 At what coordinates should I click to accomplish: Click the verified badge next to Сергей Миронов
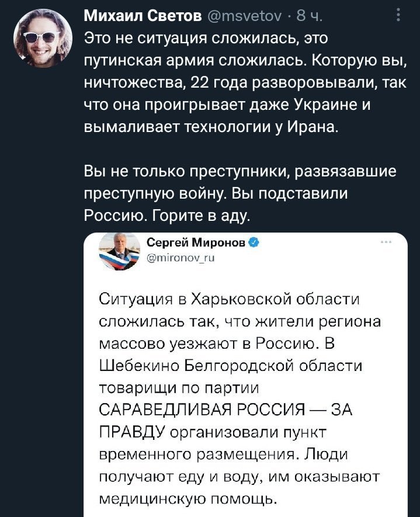pos(255,242)
